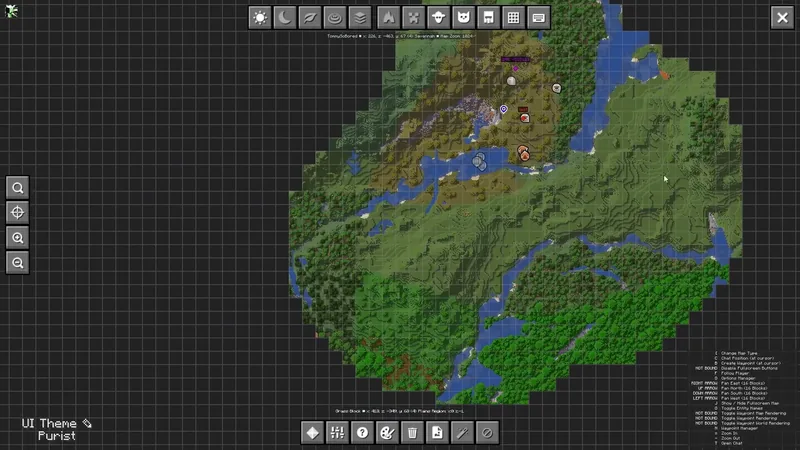
Task: Click the palette and brush button
Action: click(387, 433)
